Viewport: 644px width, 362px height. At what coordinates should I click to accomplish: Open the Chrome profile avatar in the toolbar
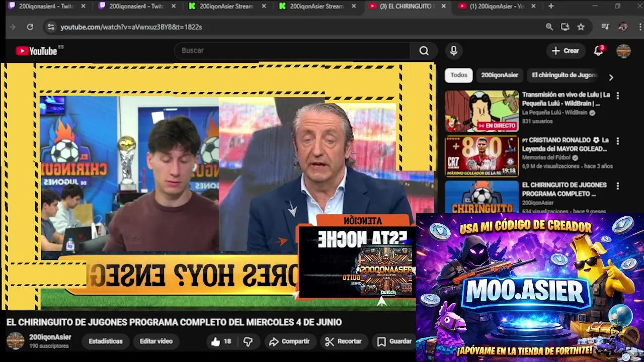[x=623, y=27]
